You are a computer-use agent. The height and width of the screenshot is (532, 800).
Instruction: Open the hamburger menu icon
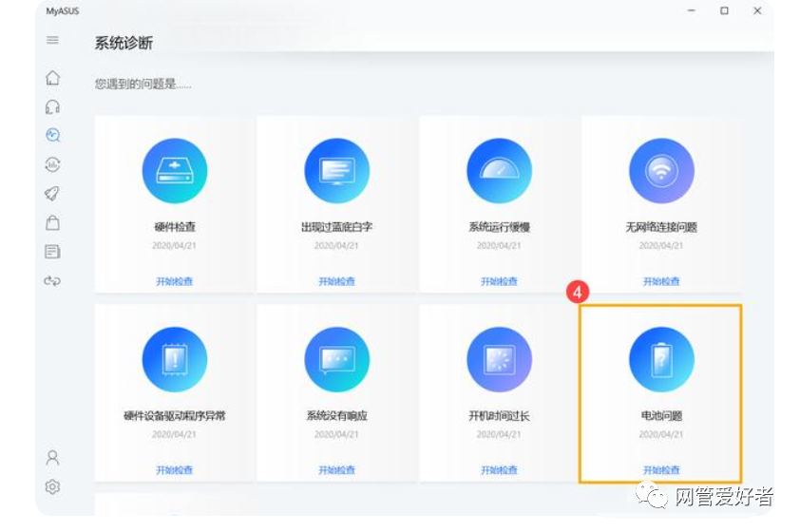coord(52,40)
